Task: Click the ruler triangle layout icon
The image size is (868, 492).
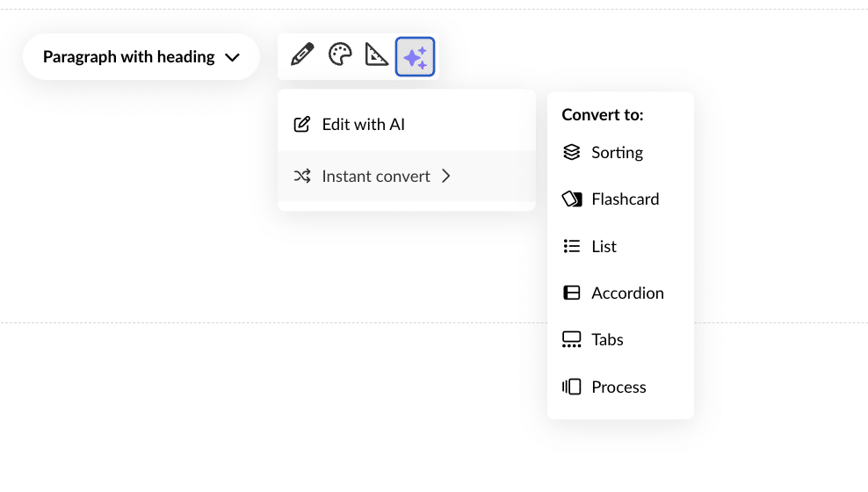Action: [x=377, y=55]
